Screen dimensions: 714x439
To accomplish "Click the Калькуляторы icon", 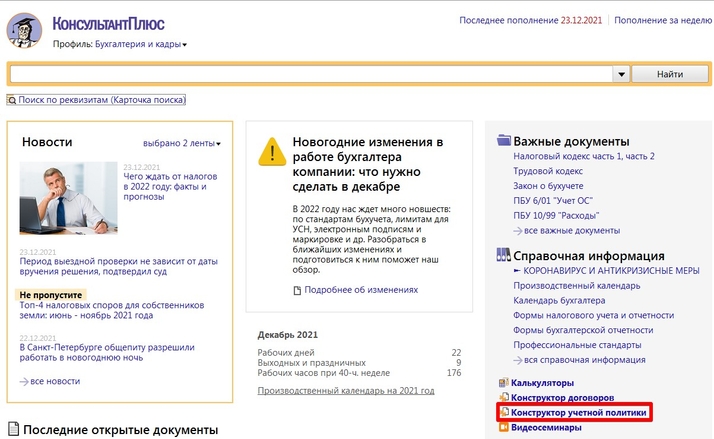I will tap(503, 383).
